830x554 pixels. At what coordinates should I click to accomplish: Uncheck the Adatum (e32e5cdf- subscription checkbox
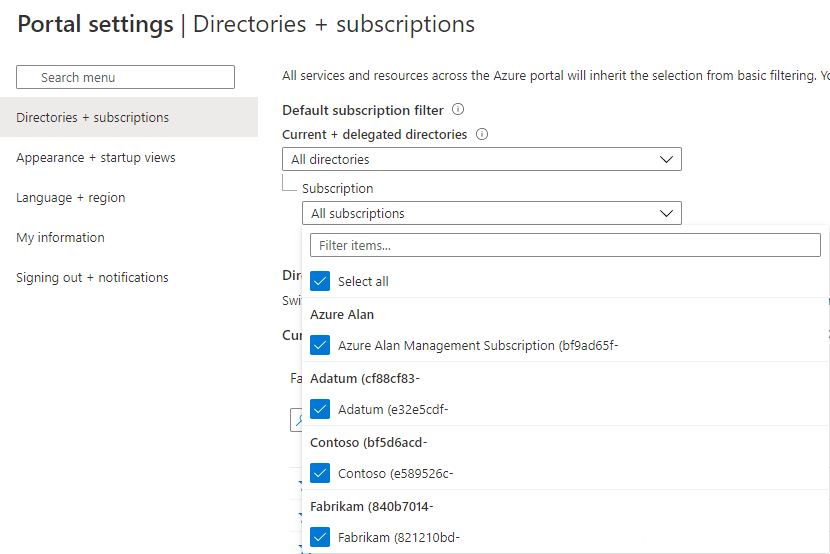pyautogui.click(x=320, y=409)
